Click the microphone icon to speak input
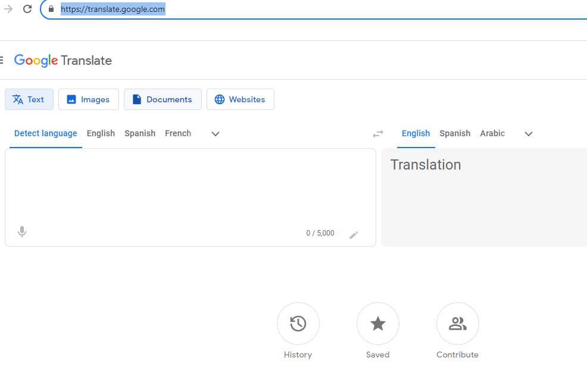Screen dimensions: 587x392 click(21, 231)
